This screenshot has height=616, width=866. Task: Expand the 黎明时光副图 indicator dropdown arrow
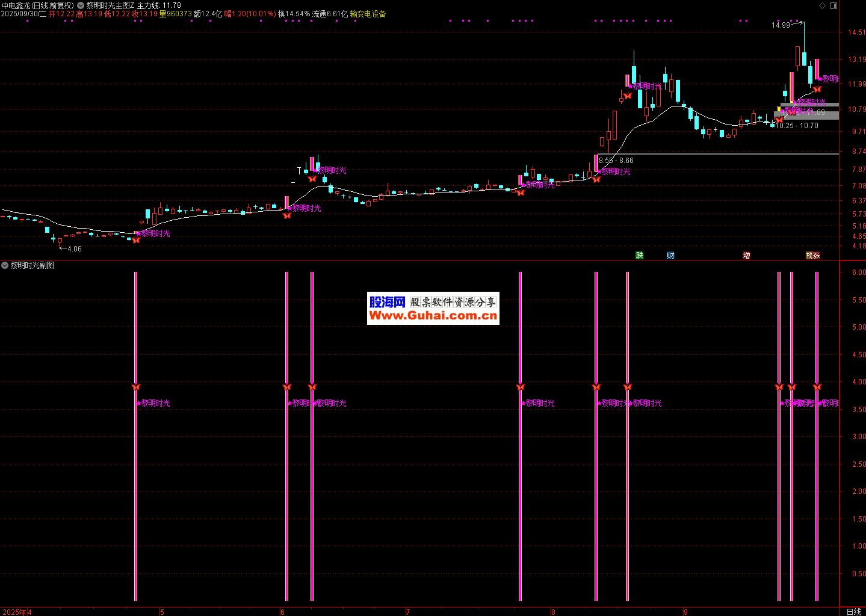[x=5, y=265]
